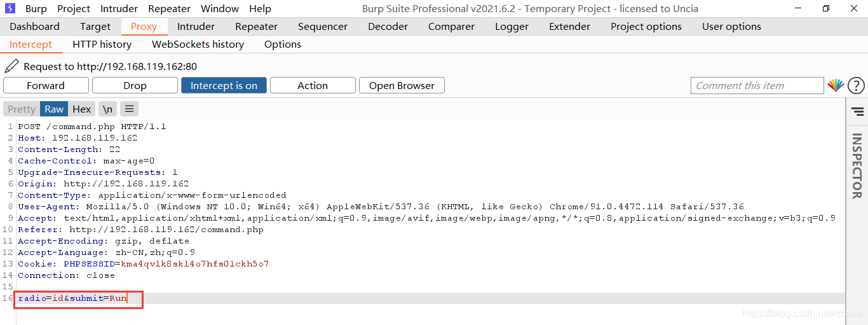Screen dimensions: 868x325
Task: Toggle the Inspector panel lines icon
Action: pyautogui.click(x=858, y=112)
